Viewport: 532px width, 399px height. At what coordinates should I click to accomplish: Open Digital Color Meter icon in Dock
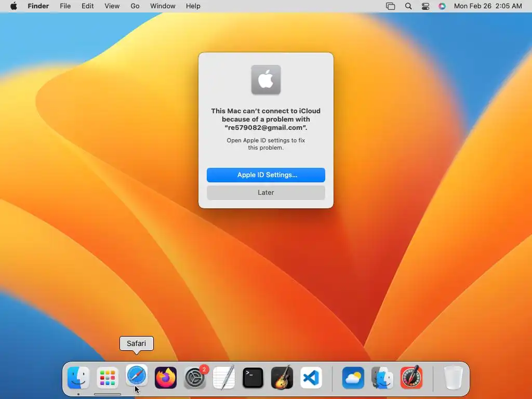coord(411,378)
